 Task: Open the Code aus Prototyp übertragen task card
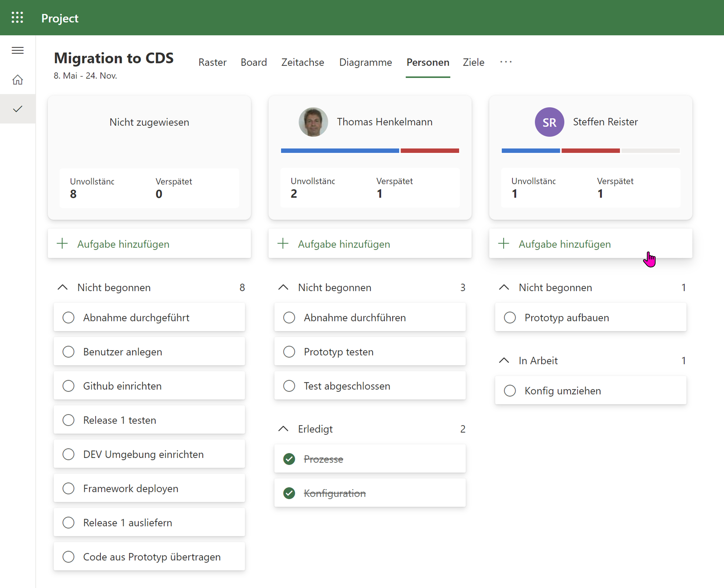[152, 557]
